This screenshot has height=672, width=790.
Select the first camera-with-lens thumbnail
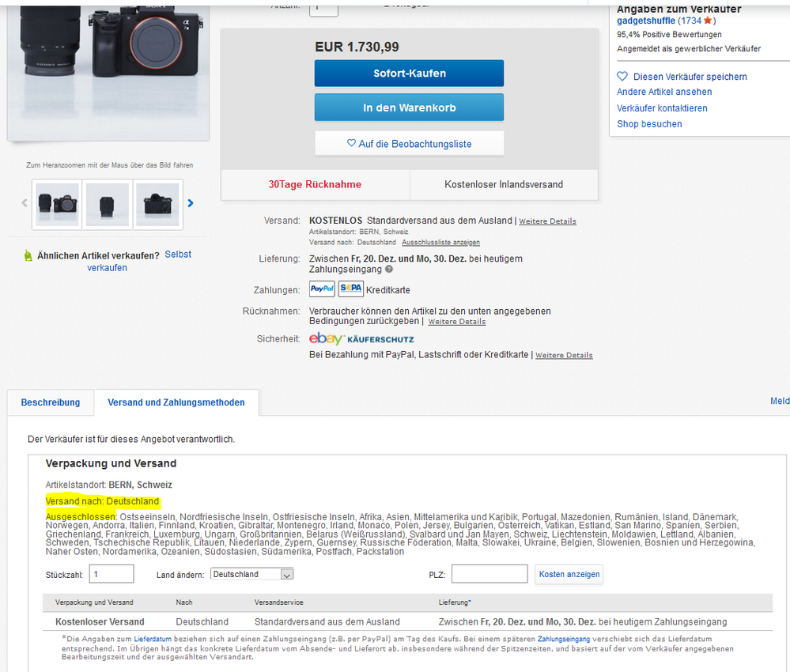[x=57, y=205]
